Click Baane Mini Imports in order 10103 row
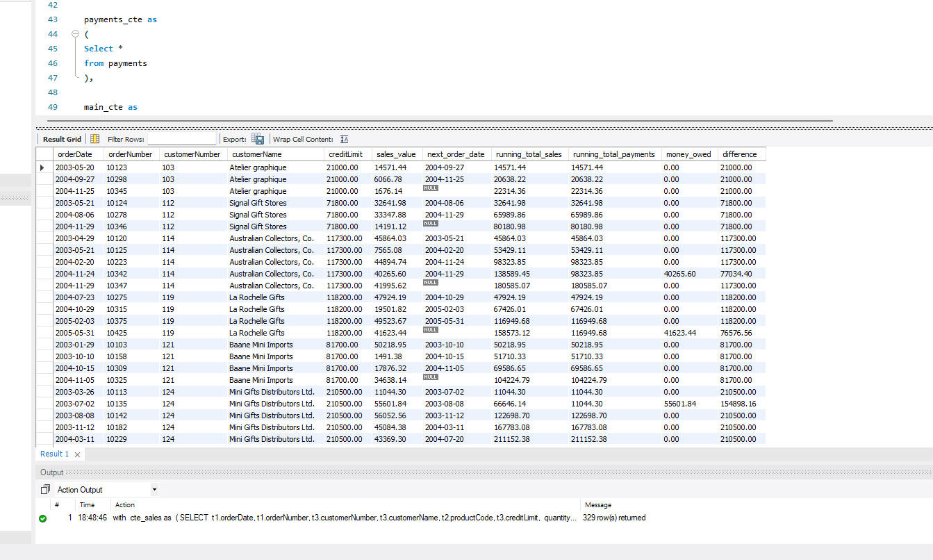 [x=261, y=345]
